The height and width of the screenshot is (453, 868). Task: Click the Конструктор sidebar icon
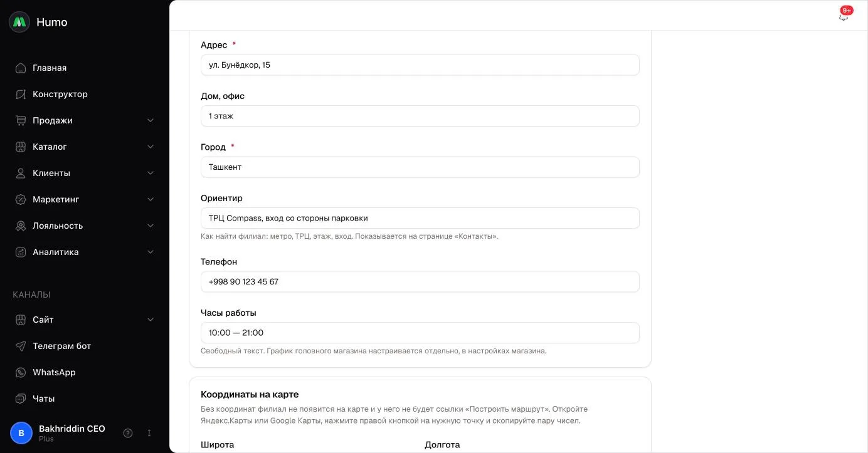click(21, 94)
